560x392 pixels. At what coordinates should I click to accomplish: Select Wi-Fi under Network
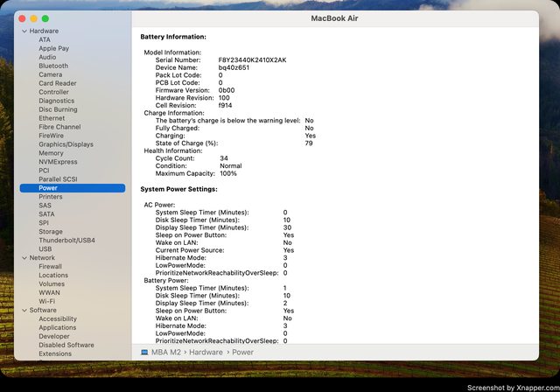(46, 302)
